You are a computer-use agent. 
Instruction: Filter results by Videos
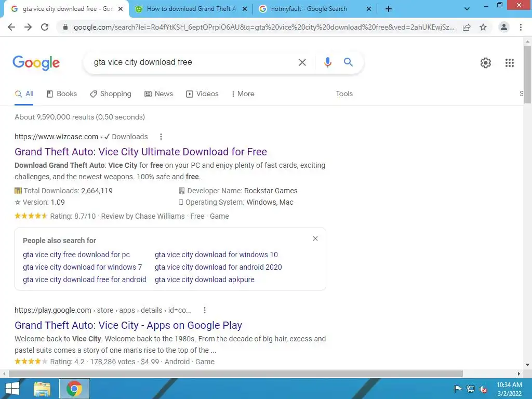[x=202, y=94]
